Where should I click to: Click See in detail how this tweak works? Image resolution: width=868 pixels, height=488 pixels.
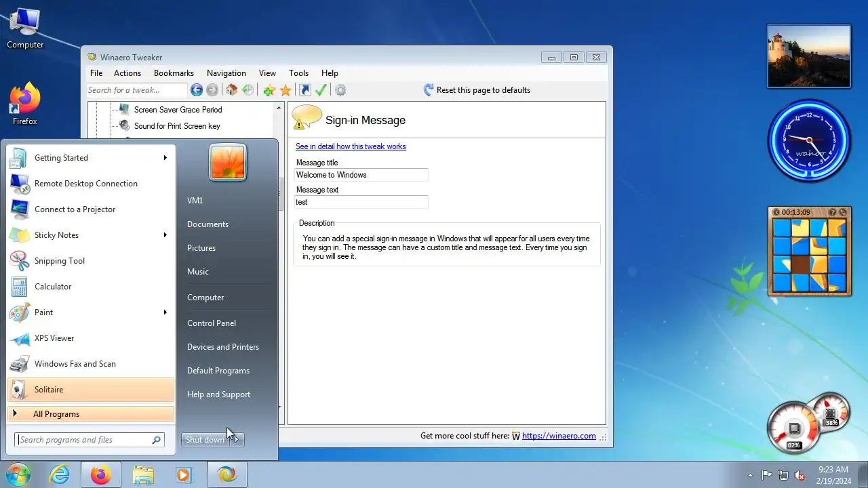click(x=351, y=146)
